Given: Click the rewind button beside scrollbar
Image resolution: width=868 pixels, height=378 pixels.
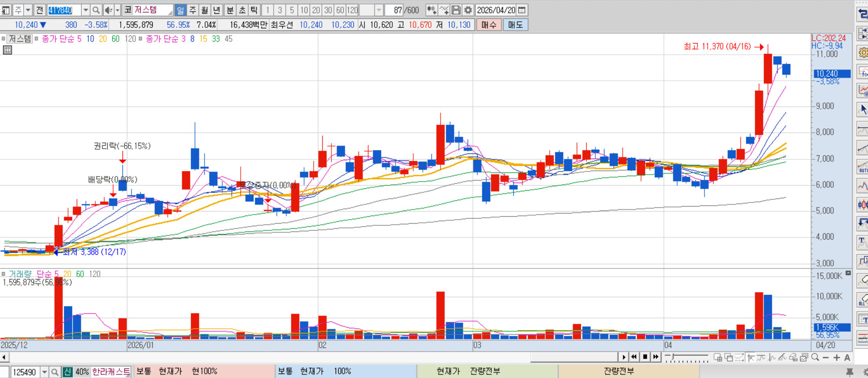Looking at the screenshot, I should [x=634, y=357].
